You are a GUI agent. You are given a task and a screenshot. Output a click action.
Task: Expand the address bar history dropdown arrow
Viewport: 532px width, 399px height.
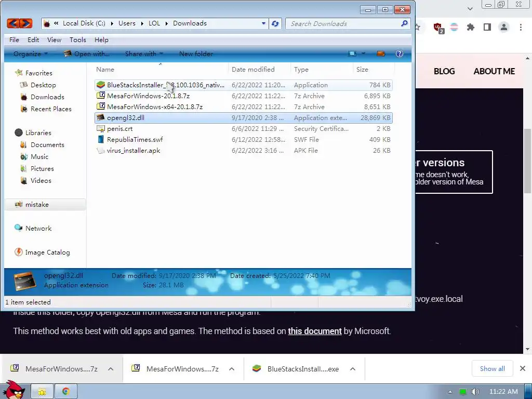(263, 23)
